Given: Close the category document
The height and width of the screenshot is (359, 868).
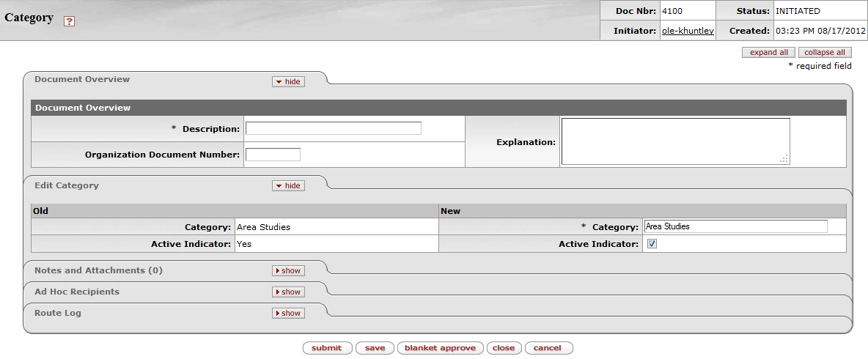Looking at the screenshot, I should [504, 348].
